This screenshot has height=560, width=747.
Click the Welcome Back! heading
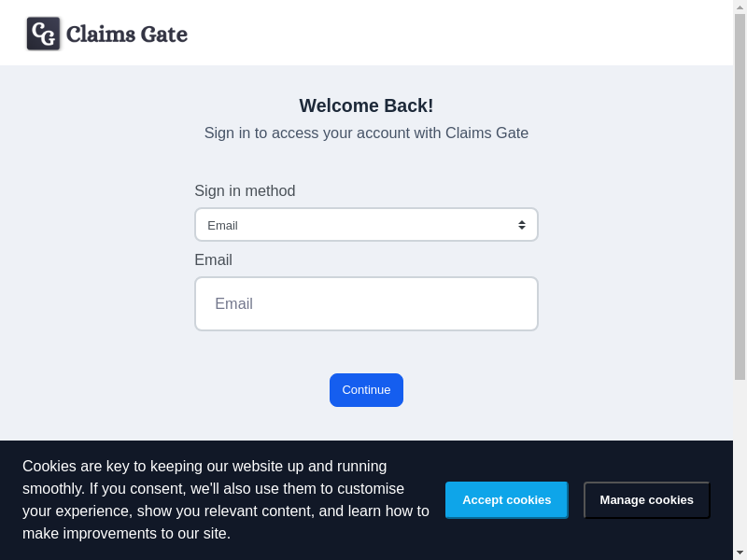(366, 105)
